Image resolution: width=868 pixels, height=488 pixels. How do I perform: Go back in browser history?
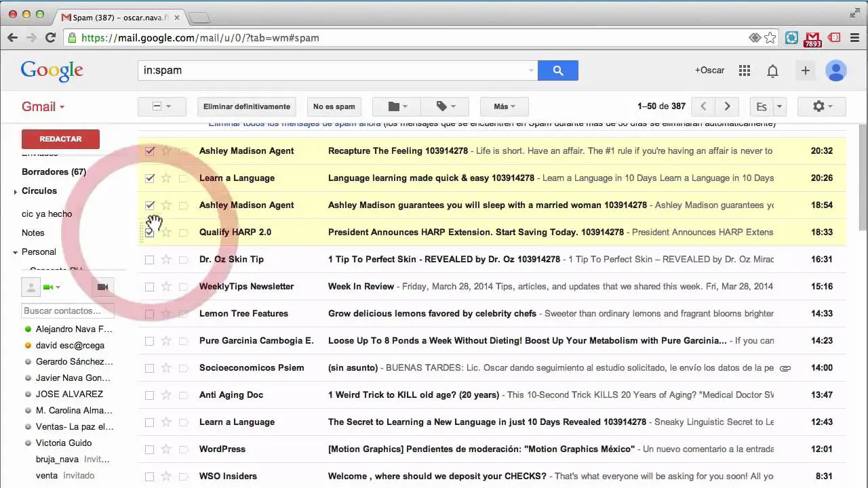[12, 38]
